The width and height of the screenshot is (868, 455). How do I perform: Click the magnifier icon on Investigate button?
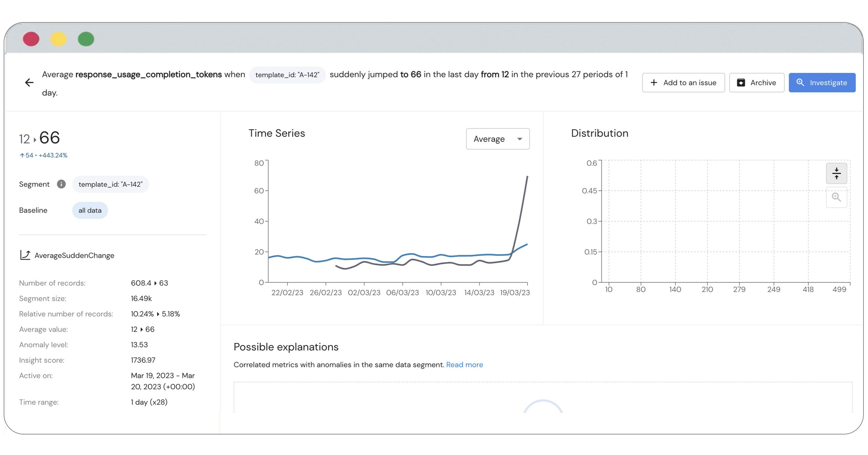pyautogui.click(x=801, y=82)
